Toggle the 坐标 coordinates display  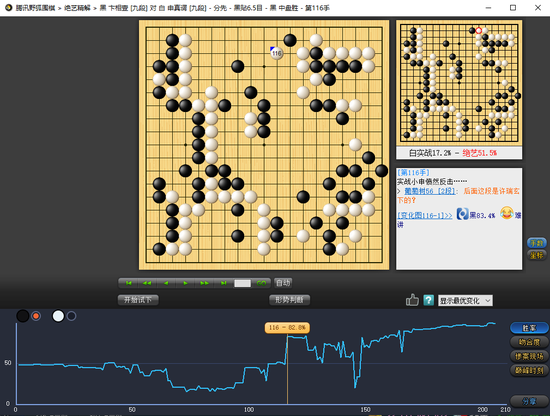[x=536, y=255]
